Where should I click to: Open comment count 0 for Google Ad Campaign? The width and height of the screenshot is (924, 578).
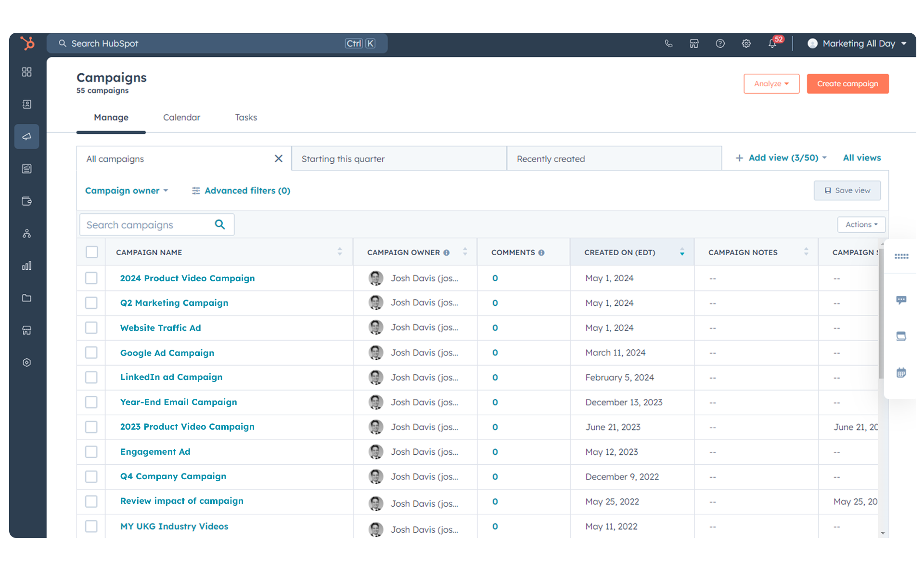495,353
